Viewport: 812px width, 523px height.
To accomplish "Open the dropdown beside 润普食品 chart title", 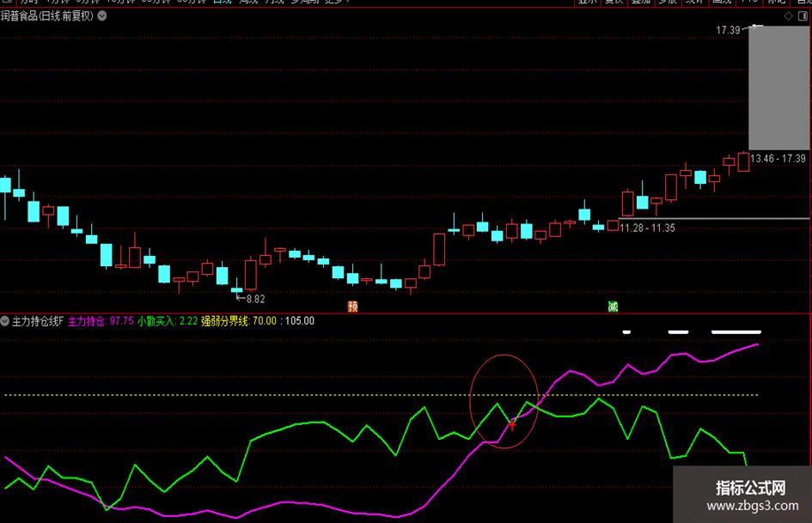I will [102, 16].
